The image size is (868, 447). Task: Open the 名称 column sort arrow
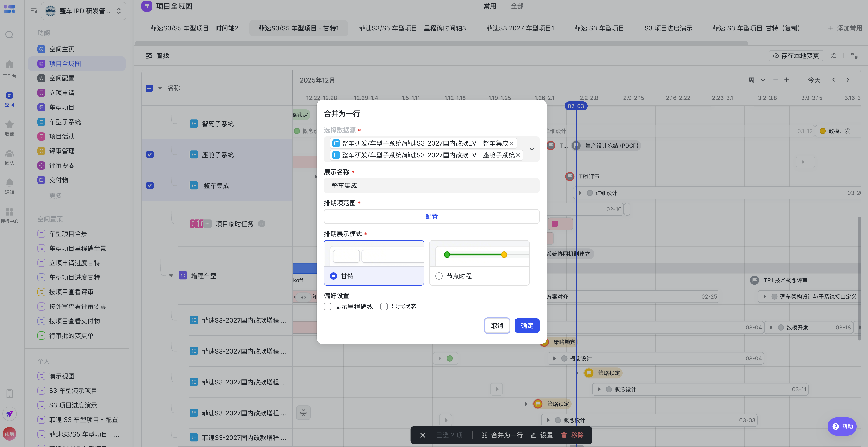pyautogui.click(x=160, y=88)
